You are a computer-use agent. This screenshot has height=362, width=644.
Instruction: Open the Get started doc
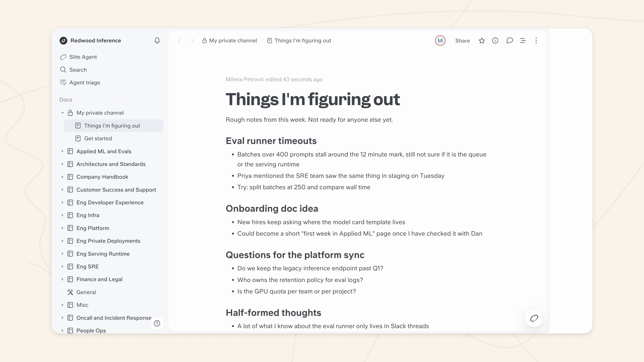click(x=114, y=138)
